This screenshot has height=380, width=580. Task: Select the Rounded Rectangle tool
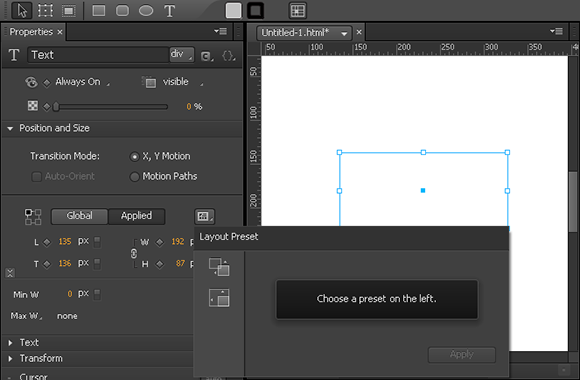click(122, 10)
